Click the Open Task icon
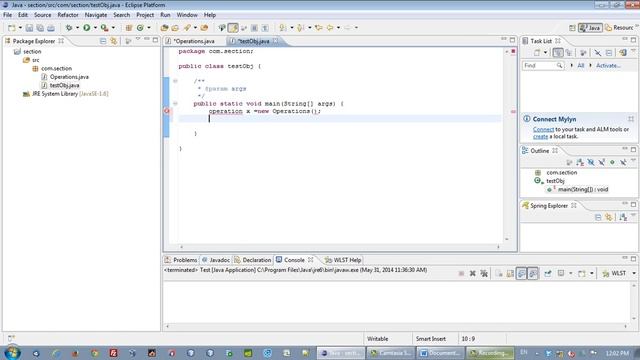640x360 pixels. click(175, 28)
